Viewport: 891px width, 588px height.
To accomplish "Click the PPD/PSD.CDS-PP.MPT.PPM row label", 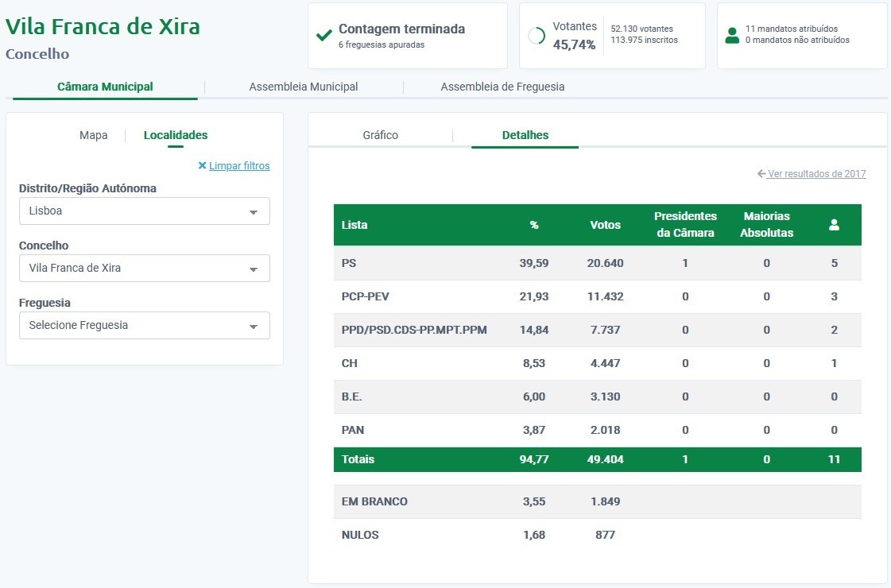I will (413, 330).
